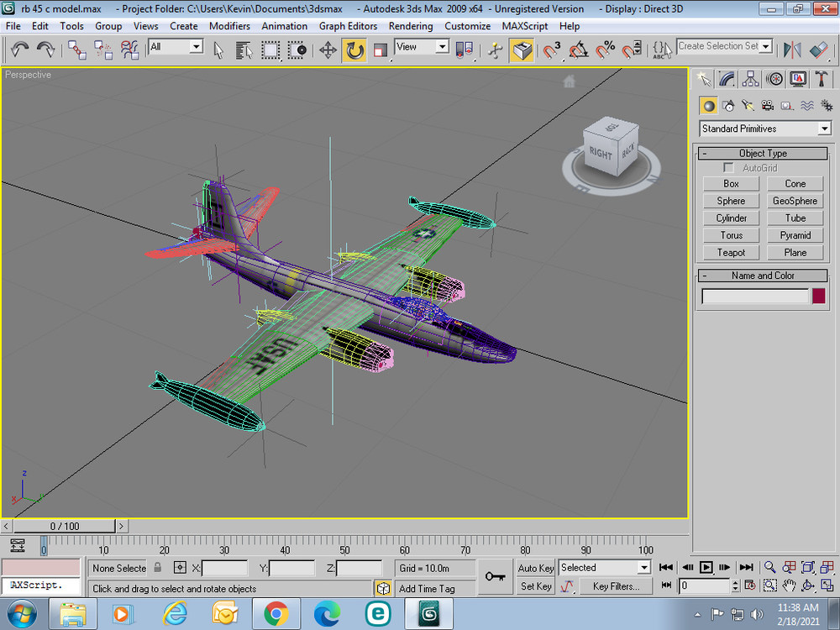Open the Standard Primitives dropdown
Viewport: 840px width, 630px height.
click(765, 129)
